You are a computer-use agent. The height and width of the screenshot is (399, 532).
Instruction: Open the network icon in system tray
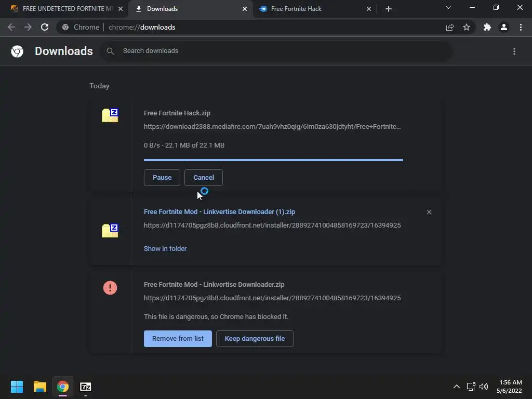(471, 387)
